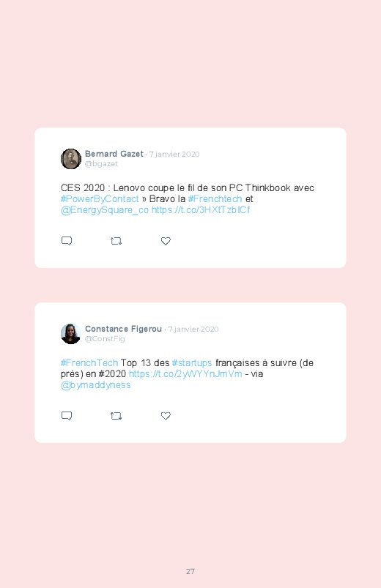Screen dimensions: 381x588
Task: Visit the @bymaddyness mention
Action: (x=96, y=384)
